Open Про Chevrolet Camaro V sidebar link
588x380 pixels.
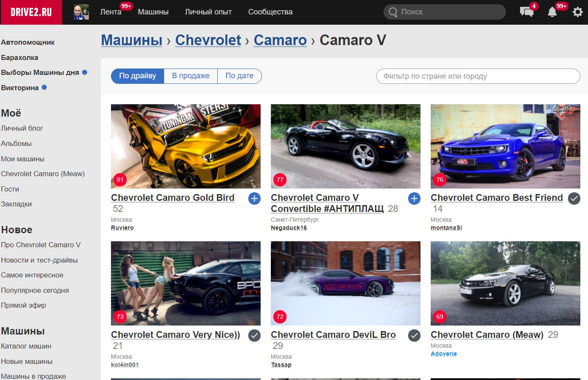(x=41, y=245)
